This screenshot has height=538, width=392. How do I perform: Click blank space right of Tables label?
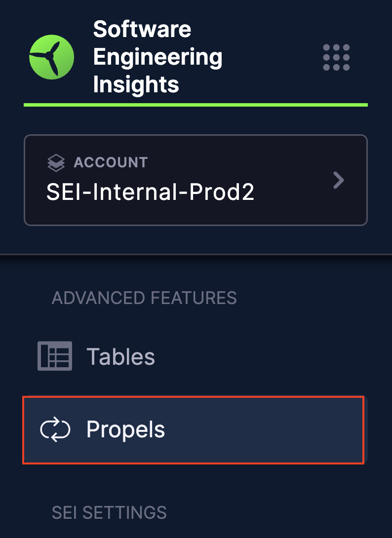262,356
